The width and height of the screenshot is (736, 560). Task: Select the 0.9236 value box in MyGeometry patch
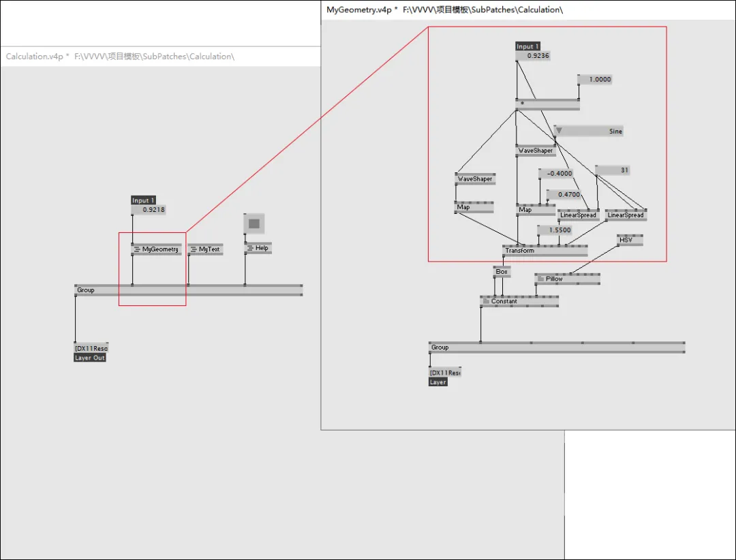click(533, 56)
